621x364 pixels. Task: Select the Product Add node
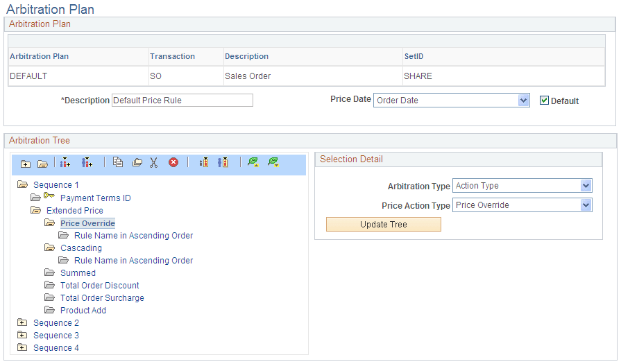click(x=83, y=310)
